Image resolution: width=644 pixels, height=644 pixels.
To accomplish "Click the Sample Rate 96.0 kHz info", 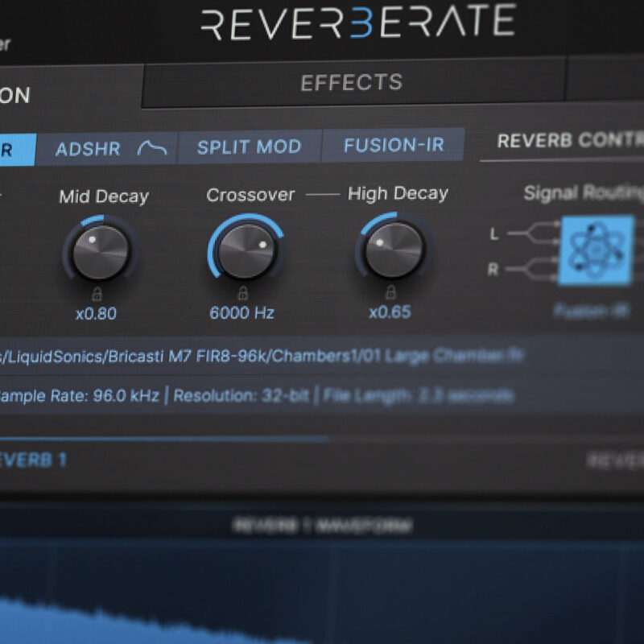I will coord(79,396).
